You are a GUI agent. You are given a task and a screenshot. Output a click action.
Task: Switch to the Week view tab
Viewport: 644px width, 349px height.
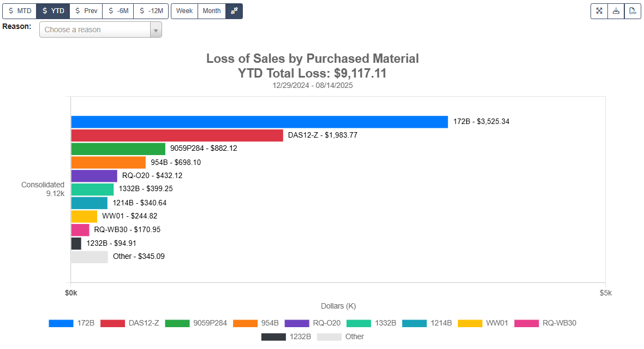184,11
